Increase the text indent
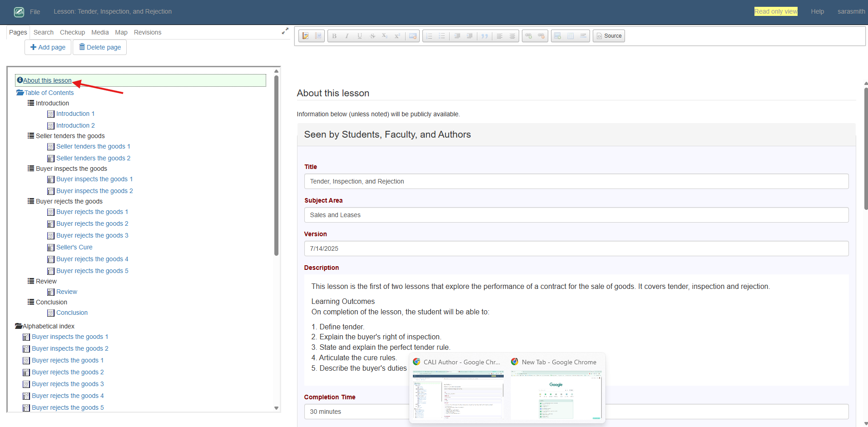 [x=469, y=36]
